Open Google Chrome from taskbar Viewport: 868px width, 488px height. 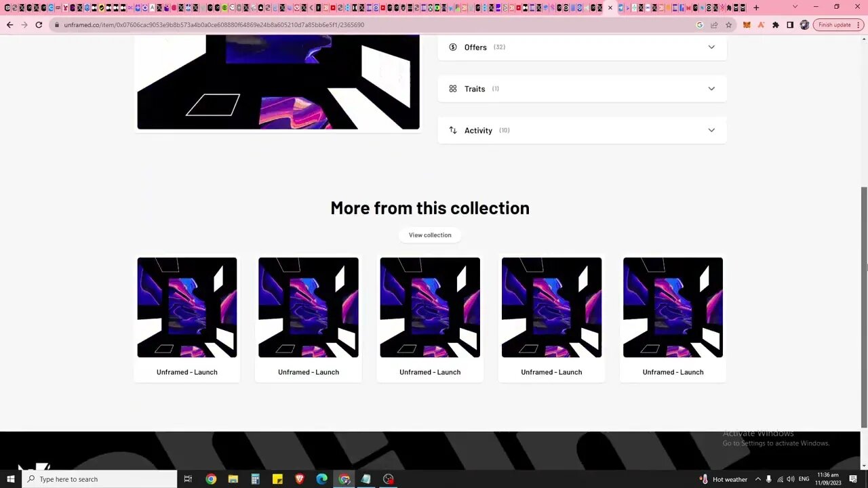tap(211, 479)
